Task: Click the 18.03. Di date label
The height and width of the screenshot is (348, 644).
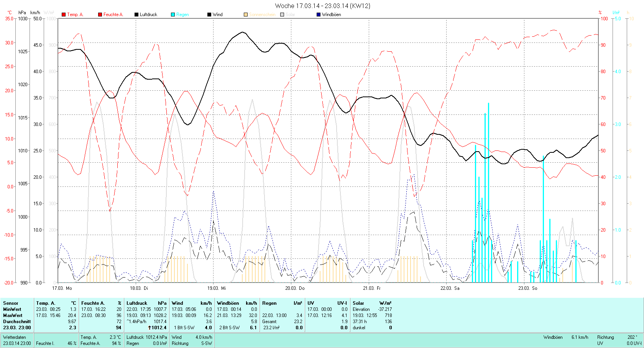Action: (x=139, y=288)
